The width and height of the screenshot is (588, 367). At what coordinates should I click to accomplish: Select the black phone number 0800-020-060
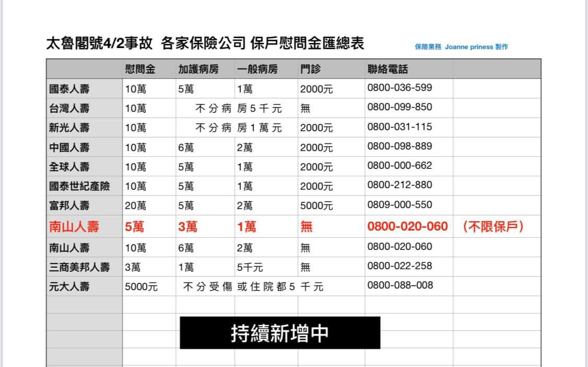tap(400, 247)
